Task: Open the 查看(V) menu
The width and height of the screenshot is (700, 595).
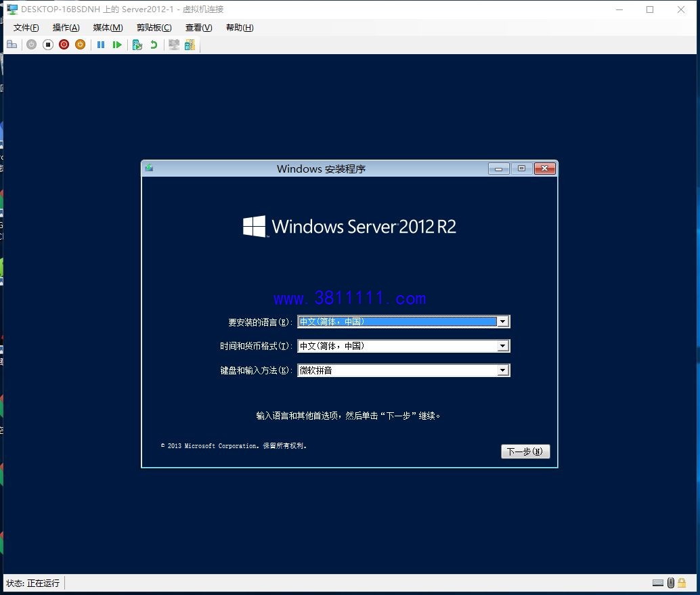Action: coord(198,28)
